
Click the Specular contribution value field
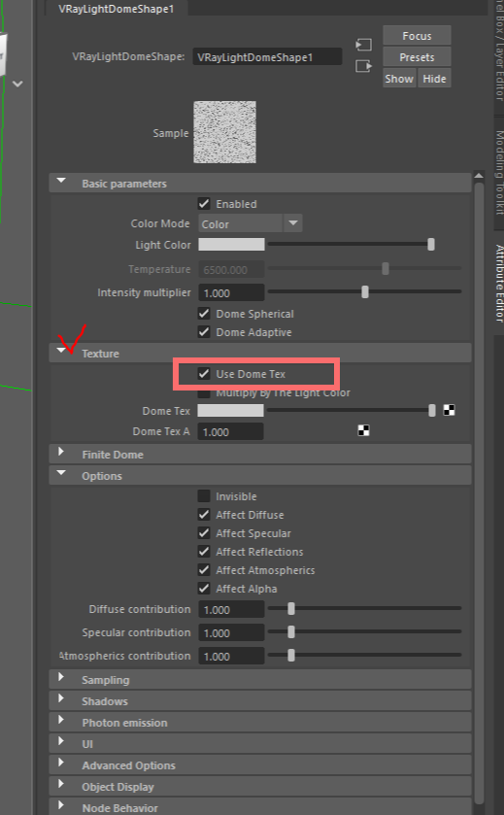[x=231, y=632]
